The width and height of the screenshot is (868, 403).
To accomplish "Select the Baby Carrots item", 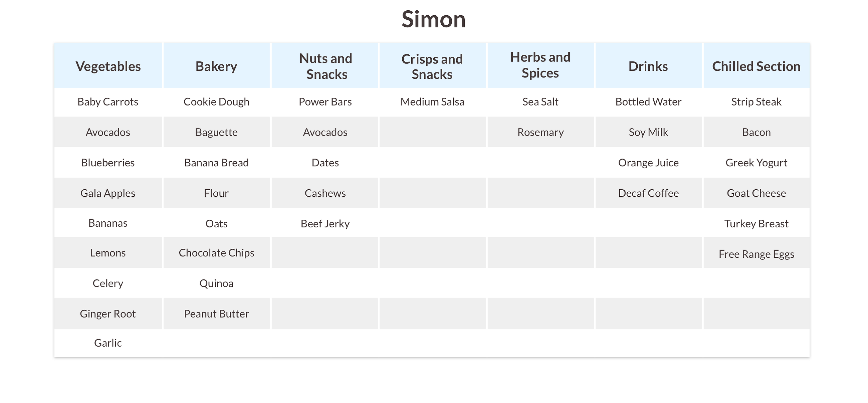I will pos(108,102).
